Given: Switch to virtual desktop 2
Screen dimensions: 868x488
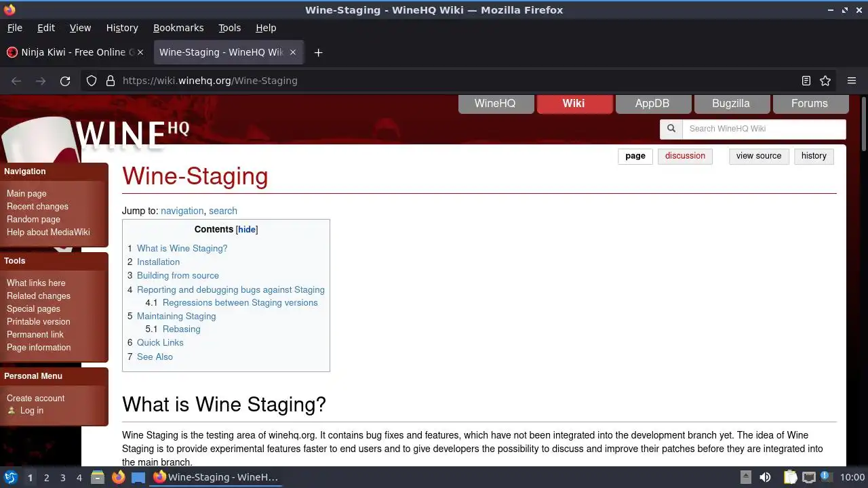Looking at the screenshot, I should coord(46,478).
